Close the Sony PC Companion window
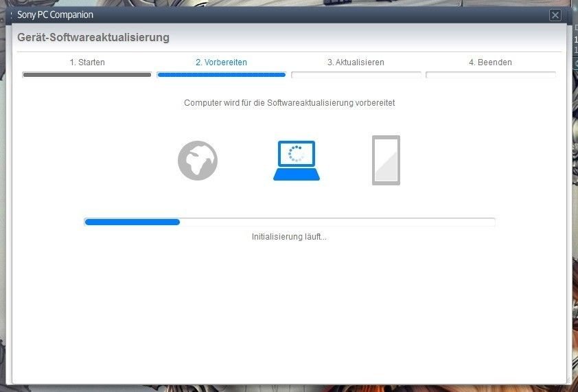 tap(555, 15)
